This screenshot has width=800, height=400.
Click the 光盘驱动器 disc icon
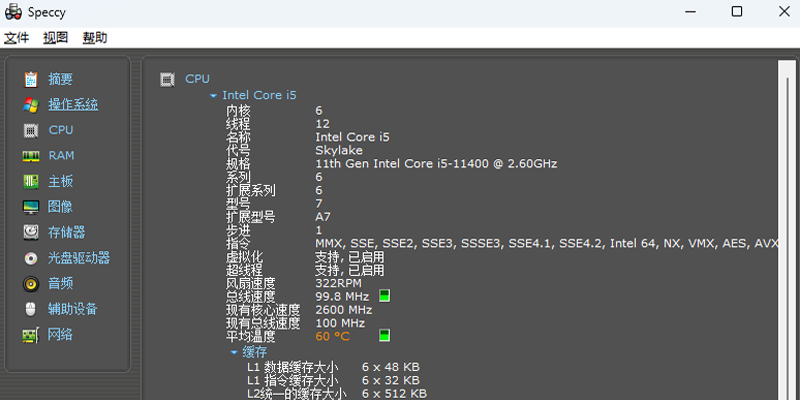[x=31, y=258]
